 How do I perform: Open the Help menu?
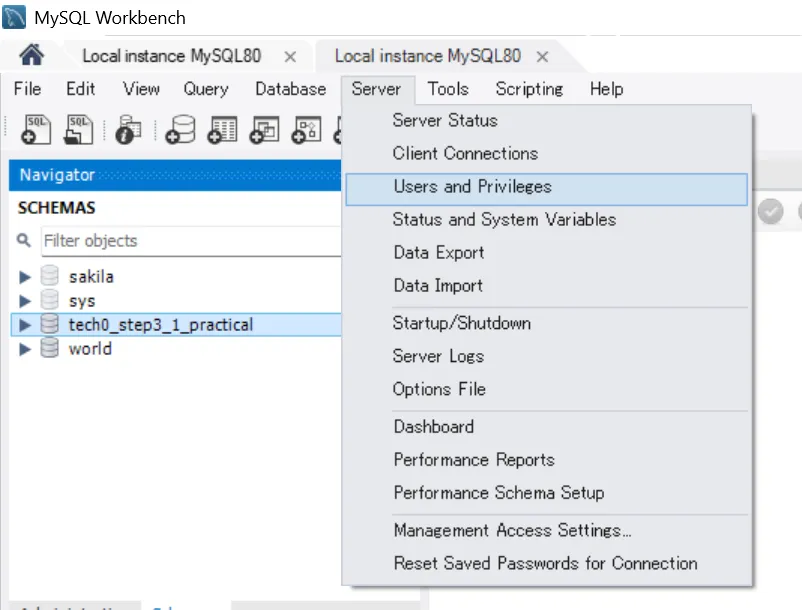pos(607,89)
